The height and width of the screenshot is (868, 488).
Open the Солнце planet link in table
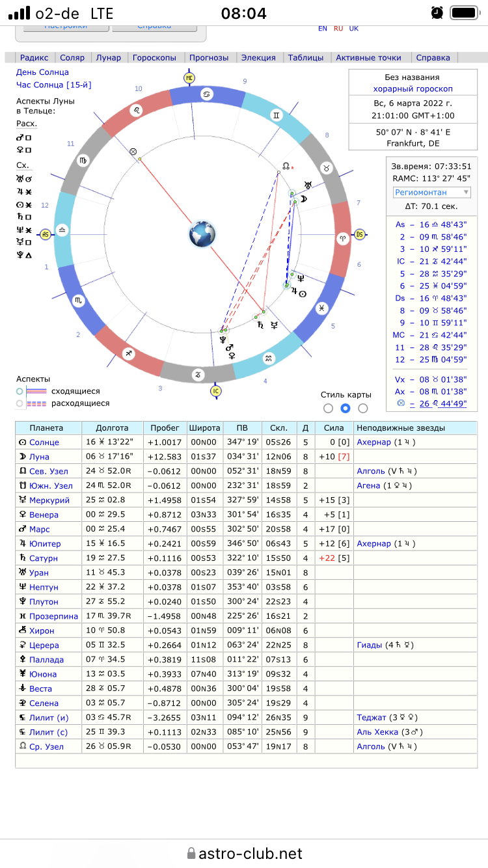(x=44, y=442)
